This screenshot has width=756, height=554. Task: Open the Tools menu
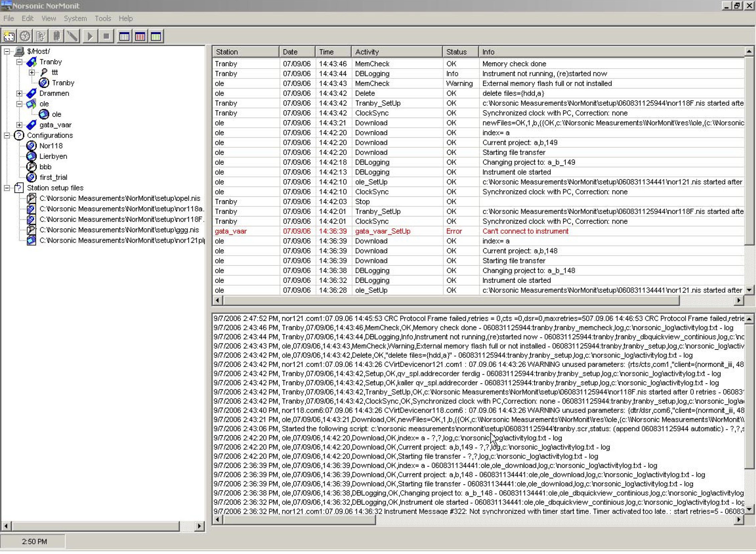[103, 18]
